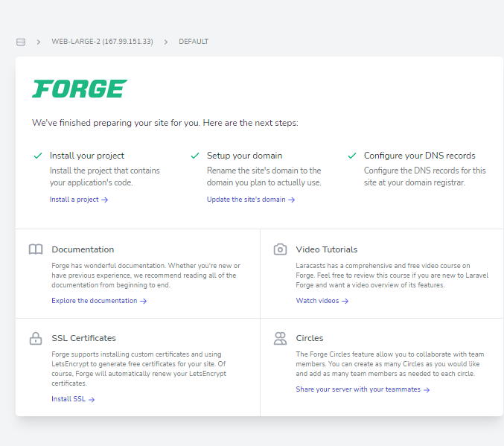Follow the Watch videos link
Viewport: 504px width, 446px height.
[x=322, y=301]
